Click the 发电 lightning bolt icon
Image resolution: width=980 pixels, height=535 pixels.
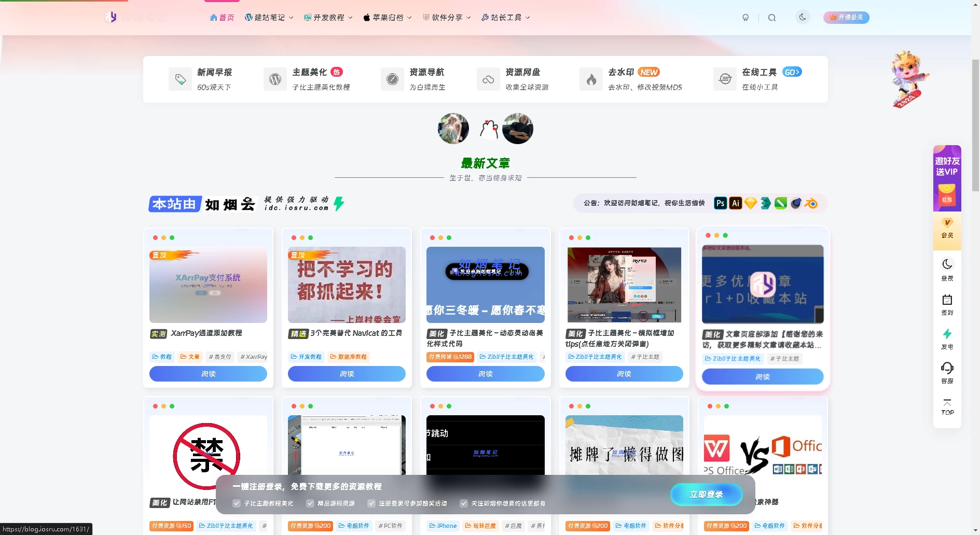coord(947,339)
